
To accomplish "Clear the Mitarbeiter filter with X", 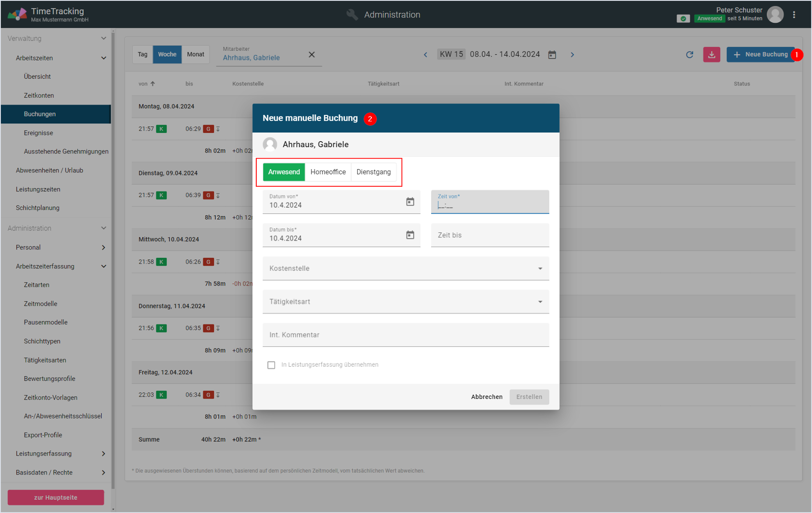I will pyautogui.click(x=311, y=55).
